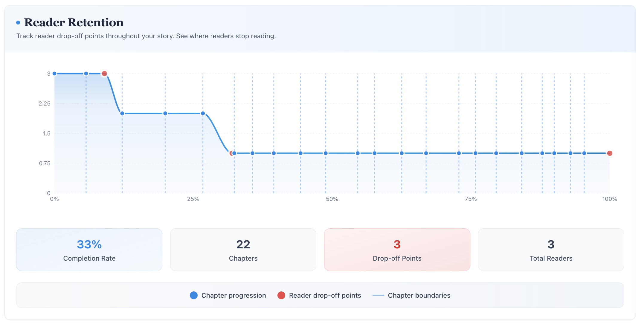The width and height of the screenshot is (644, 324).
Task: Click the red drop-off point at top of chart
Action: pos(104,74)
